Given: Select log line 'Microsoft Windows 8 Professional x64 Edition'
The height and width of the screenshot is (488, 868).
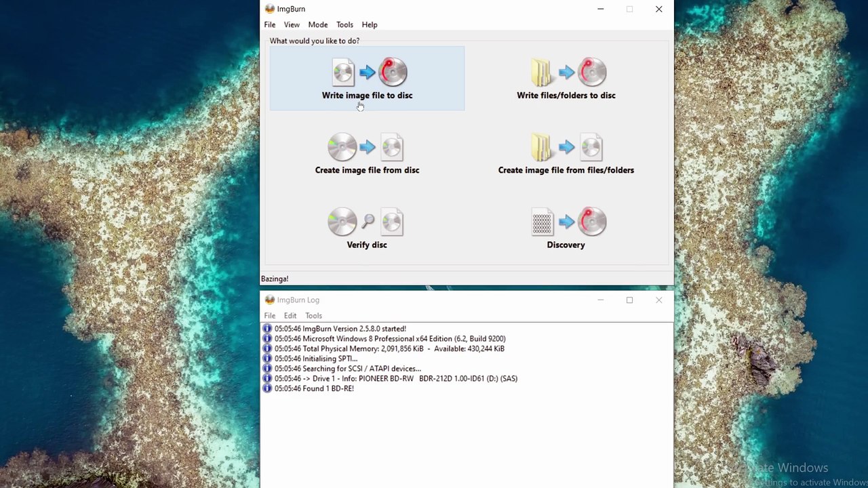Looking at the screenshot, I should click(390, 339).
